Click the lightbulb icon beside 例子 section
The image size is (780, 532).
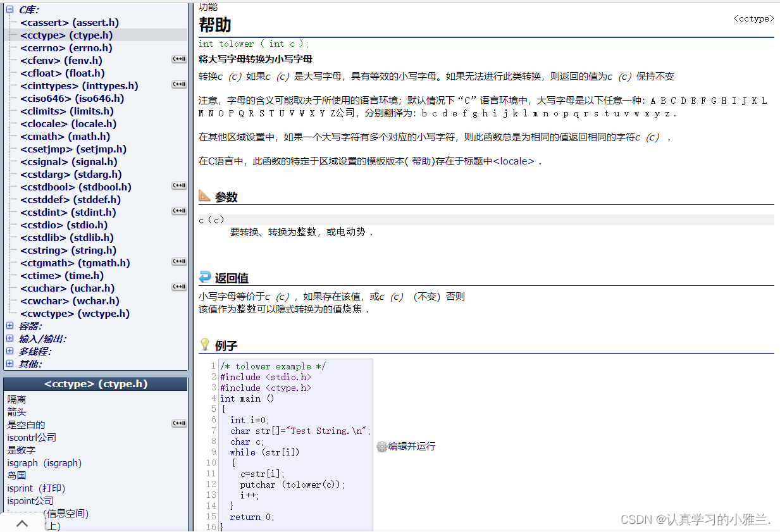[205, 345]
